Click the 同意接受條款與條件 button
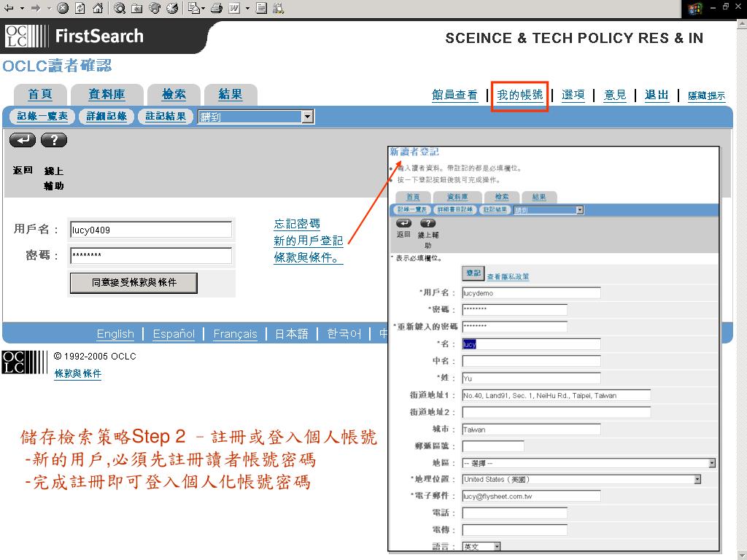 coord(134,282)
